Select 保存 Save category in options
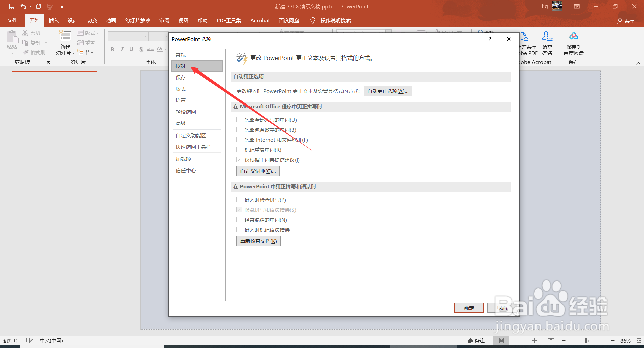Screen dimensions: 644x348 [x=197, y=77]
